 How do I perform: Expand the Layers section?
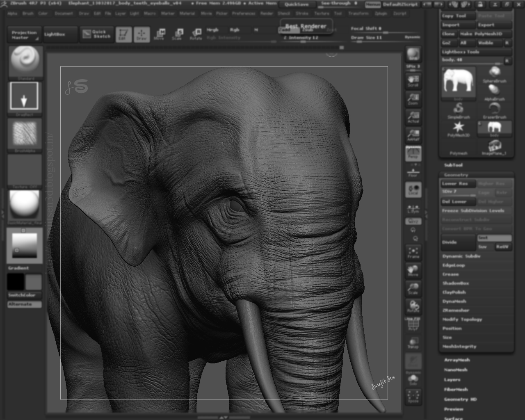tap(452, 380)
